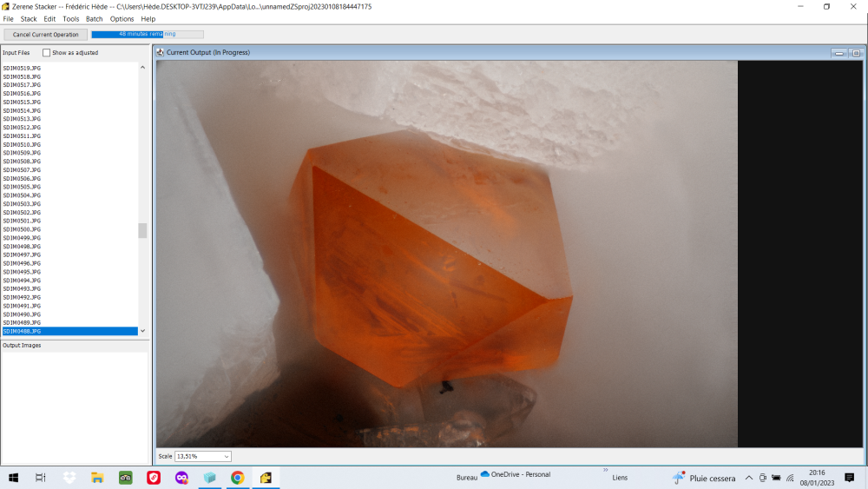868x489 pixels.
Task: Open the Scale dropdown
Action: pyautogui.click(x=202, y=456)
